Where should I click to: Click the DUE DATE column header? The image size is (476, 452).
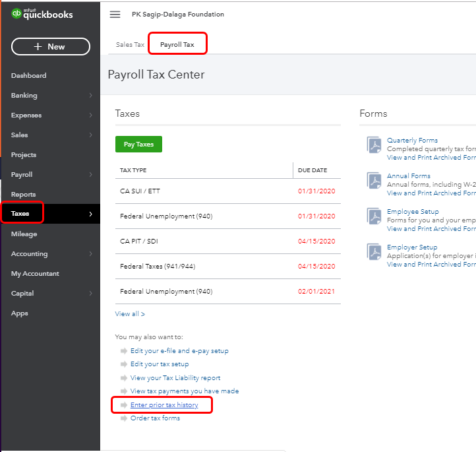(312, 170)
